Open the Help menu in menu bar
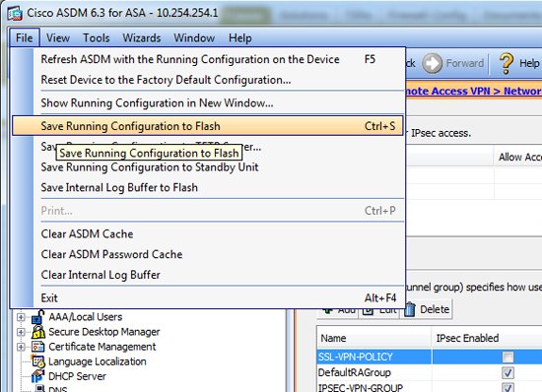 (239, 37)
